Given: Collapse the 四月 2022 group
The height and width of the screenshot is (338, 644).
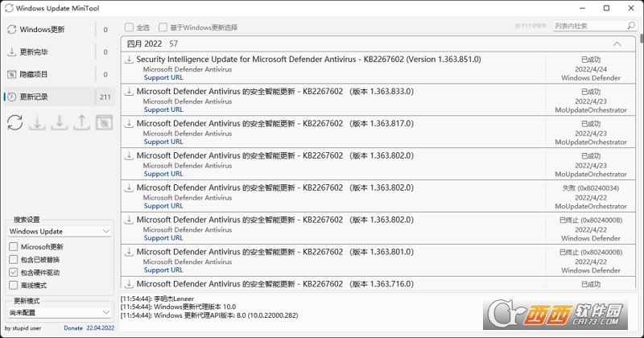Looking at the screenshot, I should (x=617, y=44).
